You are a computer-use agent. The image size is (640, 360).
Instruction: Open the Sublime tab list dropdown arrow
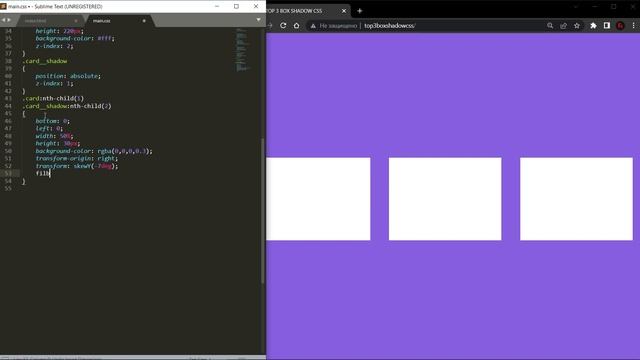tap(258, 20)
